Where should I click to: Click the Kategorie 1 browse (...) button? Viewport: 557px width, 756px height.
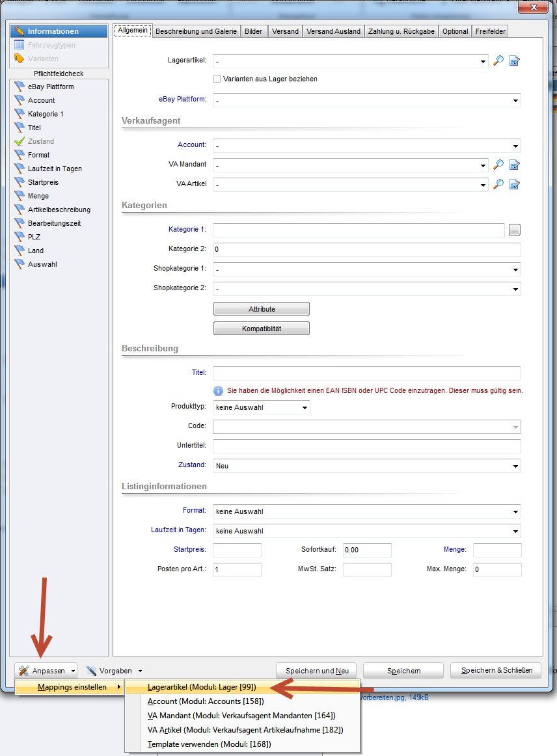pyautogui.click(x=515, y=230)
